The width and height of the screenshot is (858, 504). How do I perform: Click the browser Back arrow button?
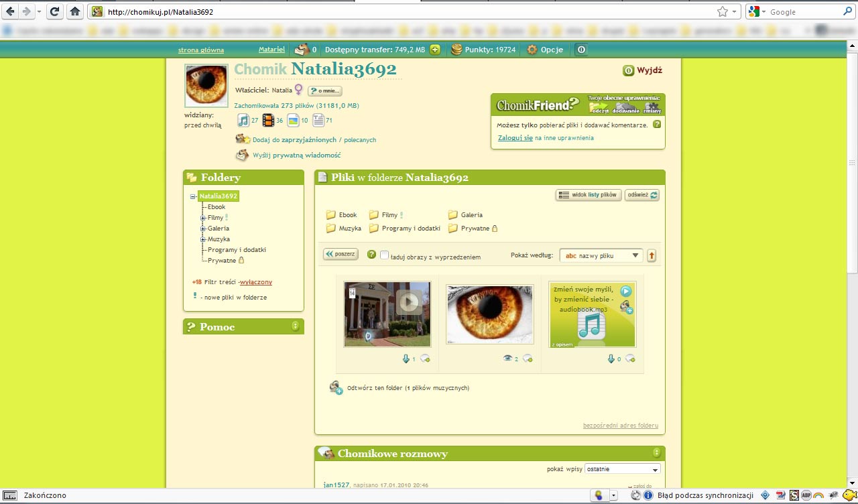(x=11, y=11)
